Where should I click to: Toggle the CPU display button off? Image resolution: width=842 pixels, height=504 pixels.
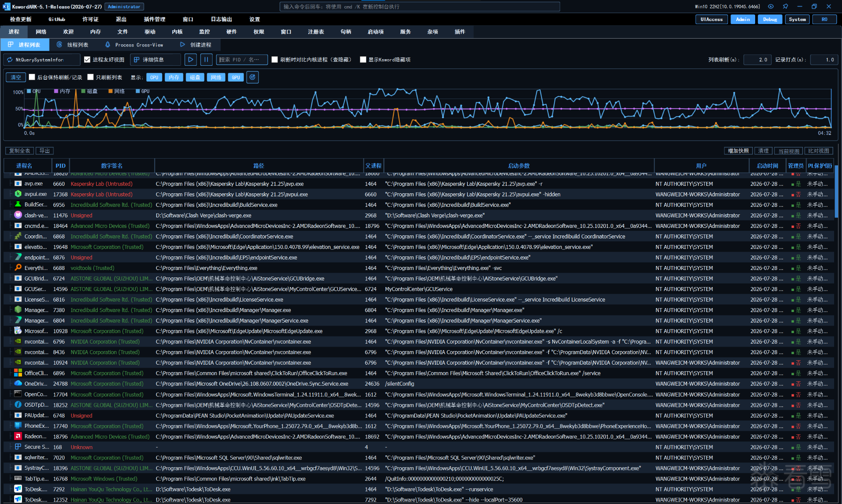(x=154, y=78)
